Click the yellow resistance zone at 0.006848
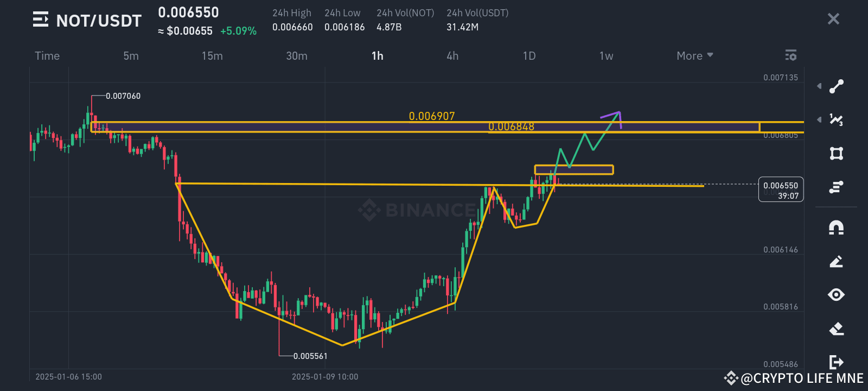The image size is (868, 391). pyautogui.click(x=510, y=127)
